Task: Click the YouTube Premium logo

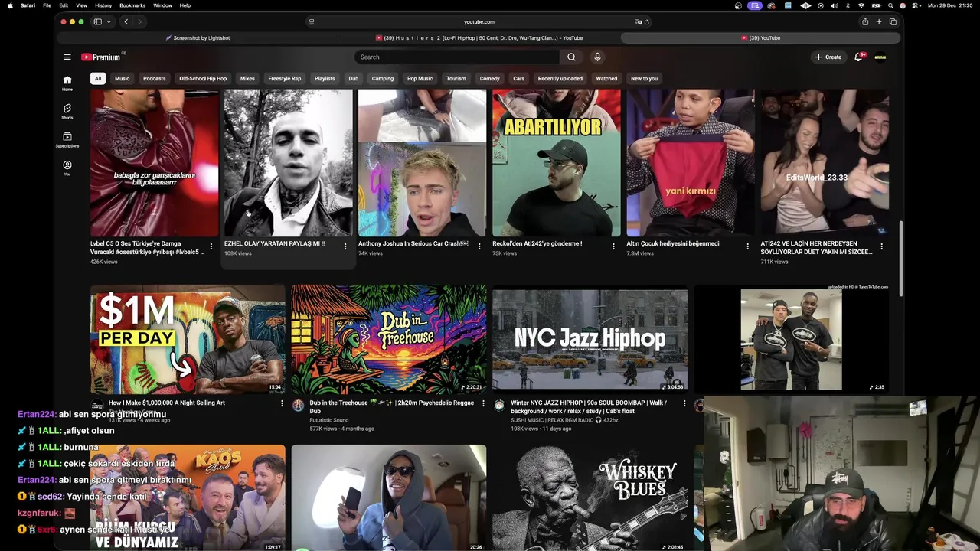Action: [101, 57]
